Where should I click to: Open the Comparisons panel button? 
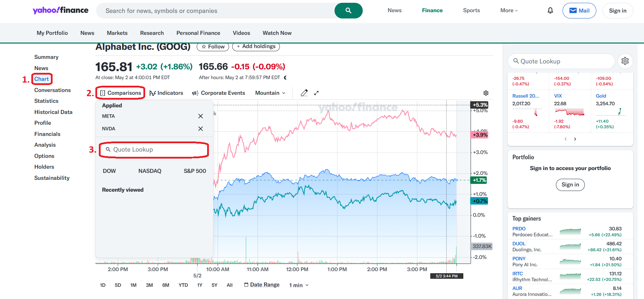click(x=120, y=93)
